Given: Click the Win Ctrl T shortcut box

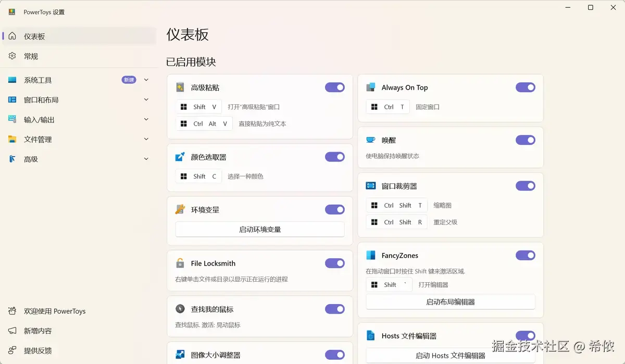Looking at the screenshot, I should point(388,107).
